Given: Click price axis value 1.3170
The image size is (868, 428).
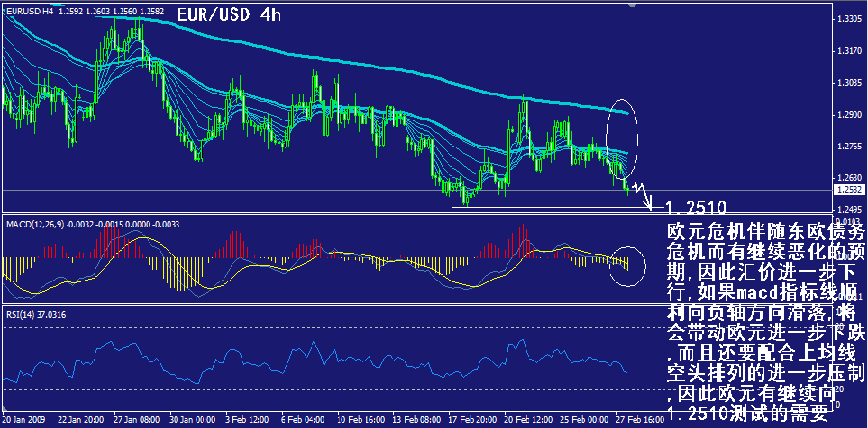Looking at the screenshot, I should point(849,51).
